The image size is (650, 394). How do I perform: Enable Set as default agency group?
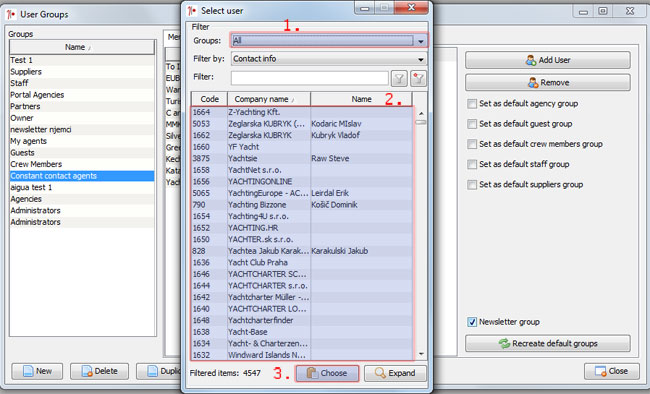(x=472, y=104)
